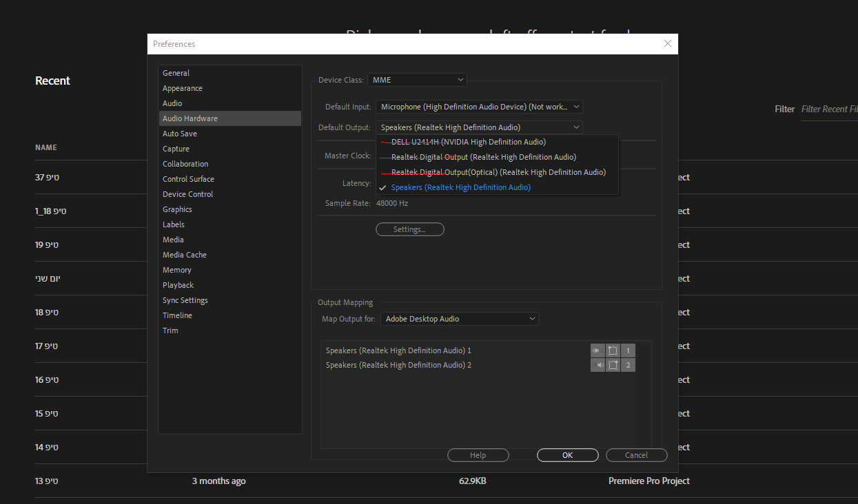Select checked Speakers (Realtek High Definition Audio) option
The image size is (858, 504).
point(497,187)
